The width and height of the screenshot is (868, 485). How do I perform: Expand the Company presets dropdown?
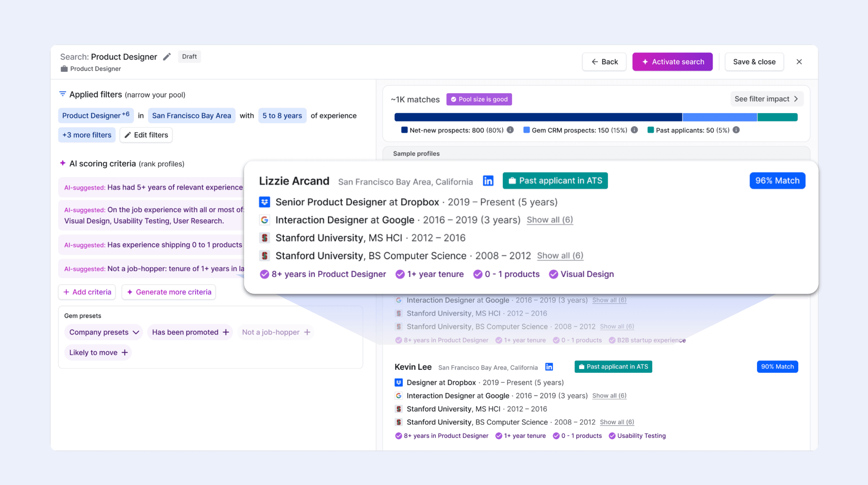tap(104, 332)
